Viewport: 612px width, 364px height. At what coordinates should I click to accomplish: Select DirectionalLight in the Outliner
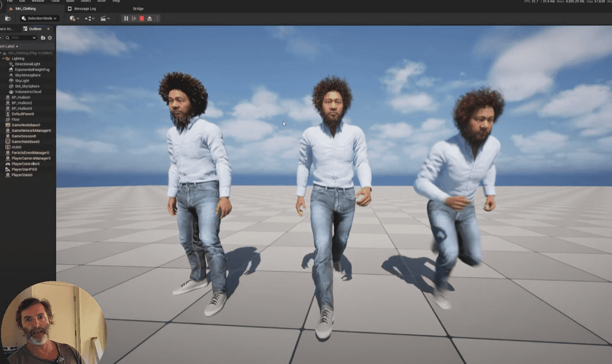click(28, 64)
